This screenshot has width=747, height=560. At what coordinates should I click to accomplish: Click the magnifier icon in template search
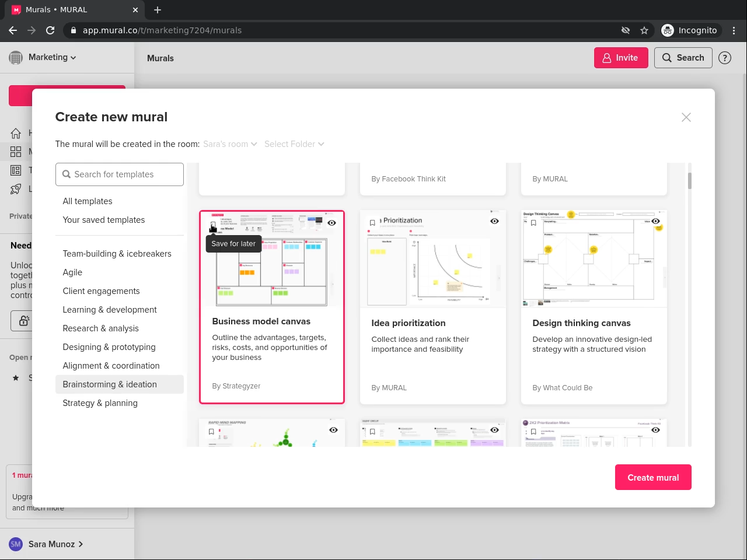tap(67, 174)
